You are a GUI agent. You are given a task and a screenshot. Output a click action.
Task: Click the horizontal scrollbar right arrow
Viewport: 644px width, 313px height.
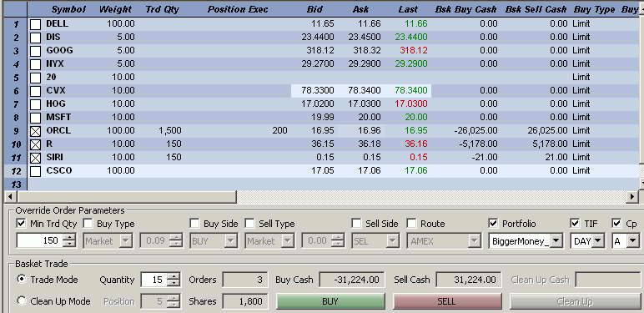[633, 197]
